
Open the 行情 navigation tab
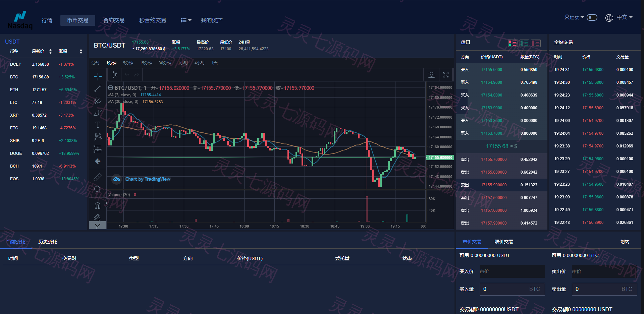pyautogui.click(x=47, y=20)
